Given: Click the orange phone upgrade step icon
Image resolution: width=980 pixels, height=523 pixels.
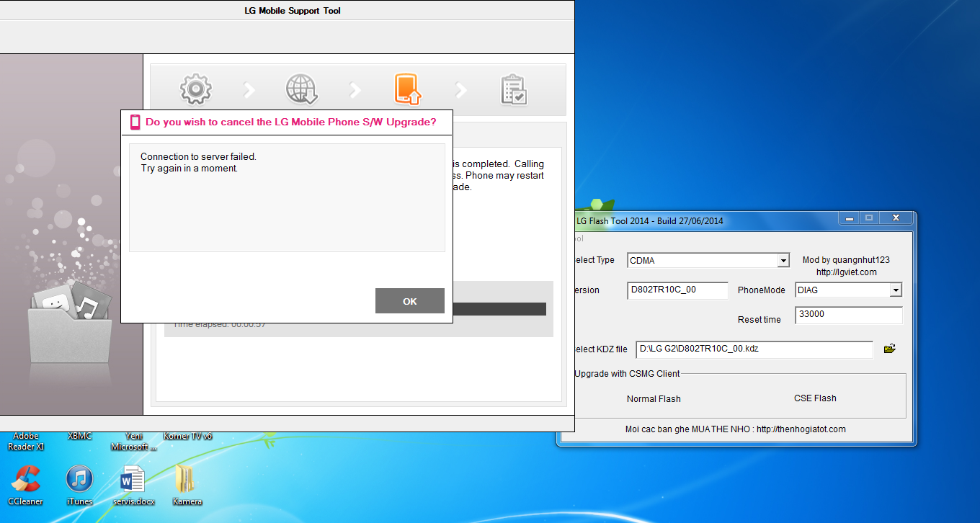Looking at the screenshot, I should (x=407, y=89).
